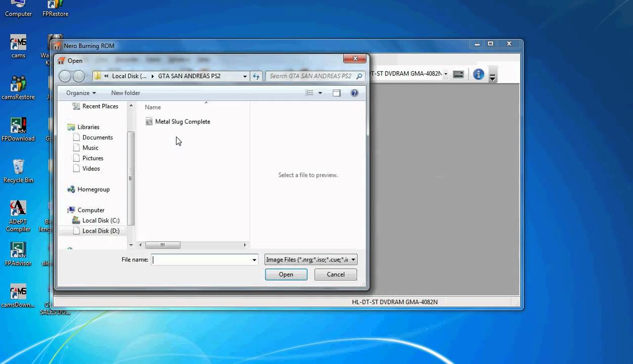Close the Open dialog with the X button

(x=355, y=59)
